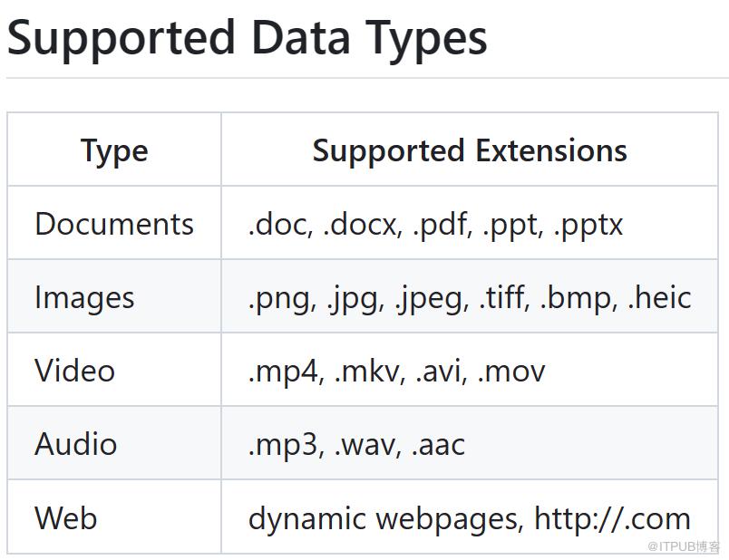The width and height of the screenshot is (729, 560).
Task: Select the "Type" column header
Action: tap(114, 150)
